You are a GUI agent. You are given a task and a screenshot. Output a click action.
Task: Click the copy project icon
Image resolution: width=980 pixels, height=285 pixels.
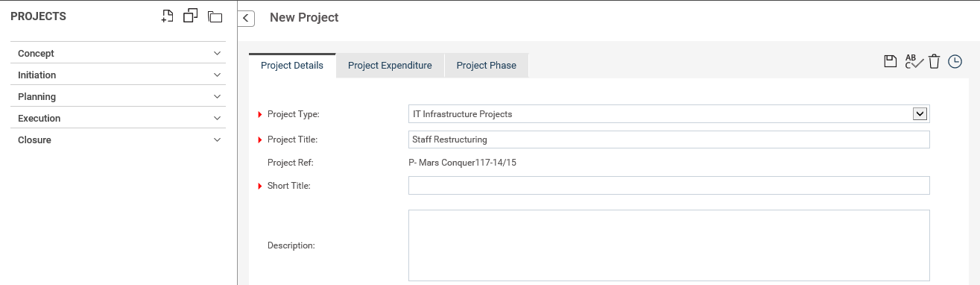click(191, 16)
